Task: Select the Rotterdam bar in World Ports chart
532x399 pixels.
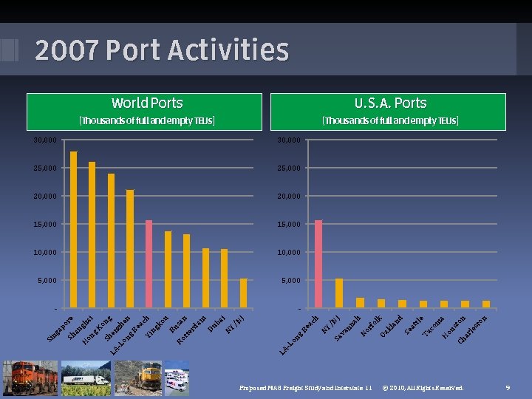Action: coord(205,279)
